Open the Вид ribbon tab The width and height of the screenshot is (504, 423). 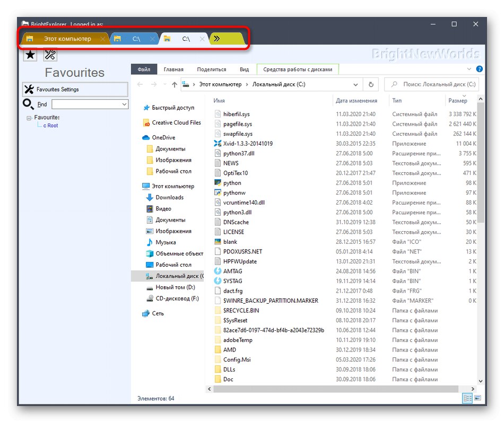pos(244,69)
